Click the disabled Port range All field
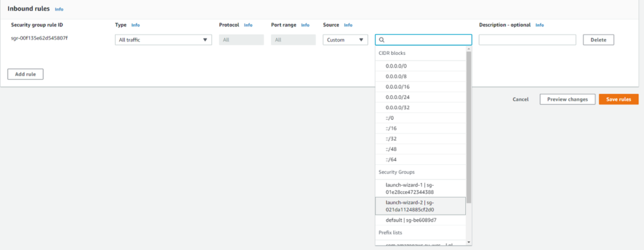This screenshot has width=644, height=250. point(293,40)
